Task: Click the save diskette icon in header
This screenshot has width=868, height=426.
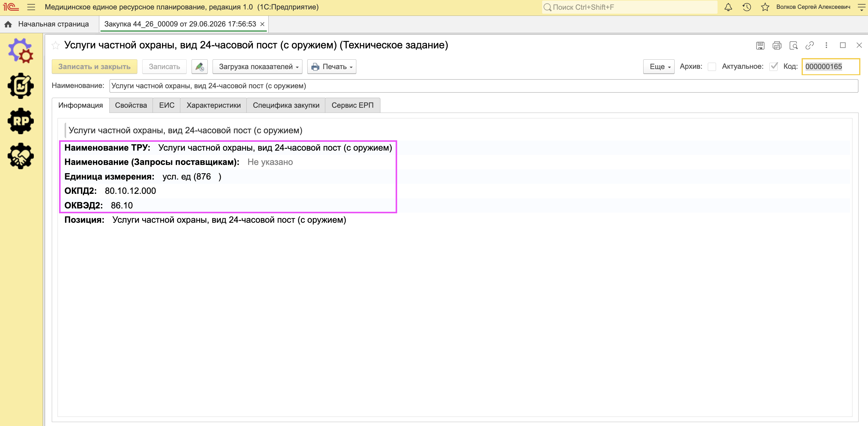Action: coord(760,45)
